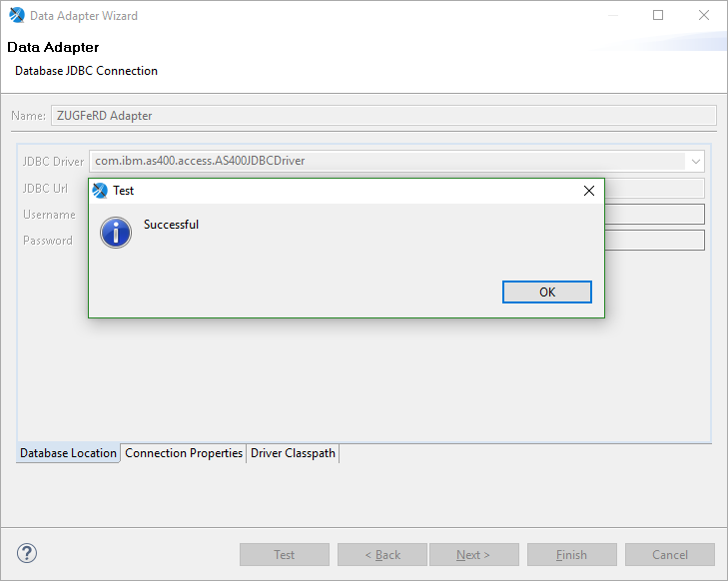Click the Username input field
This screenshot has height=581, width=728.
654,215
